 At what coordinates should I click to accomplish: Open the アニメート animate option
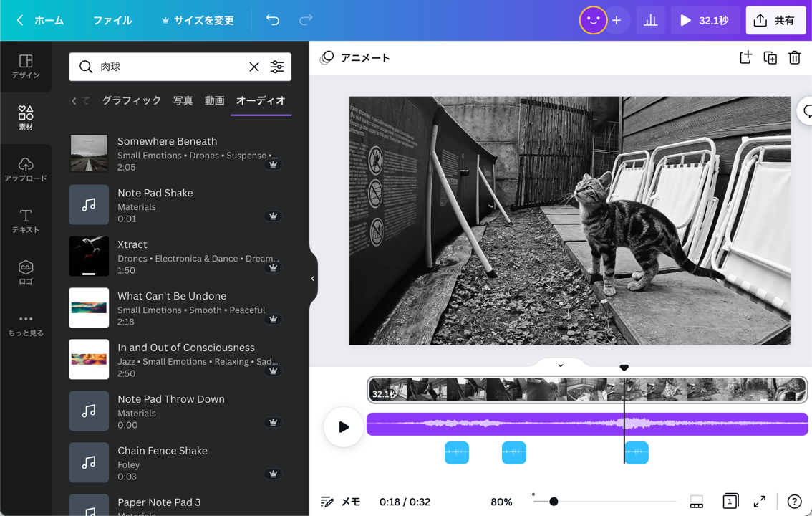point(355,57)
